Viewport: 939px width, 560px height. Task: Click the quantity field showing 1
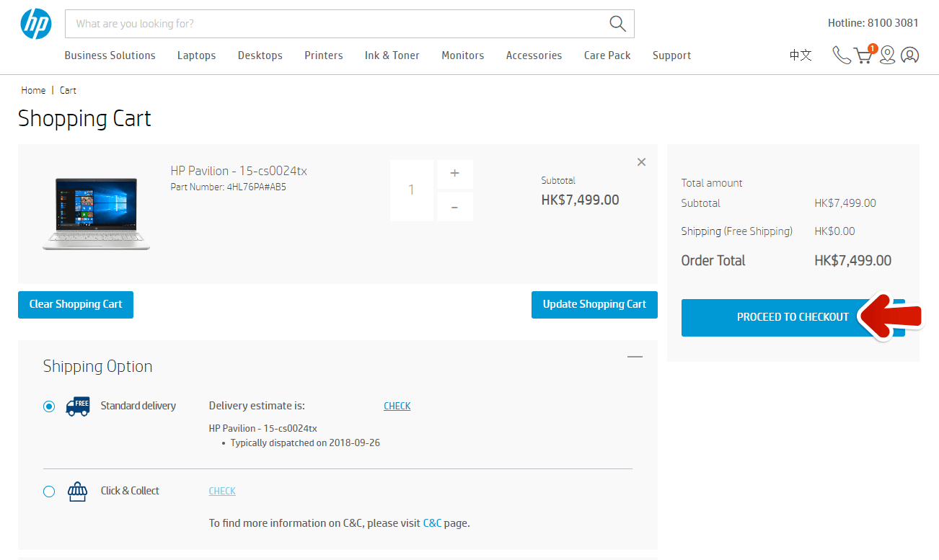coord(412,190)
